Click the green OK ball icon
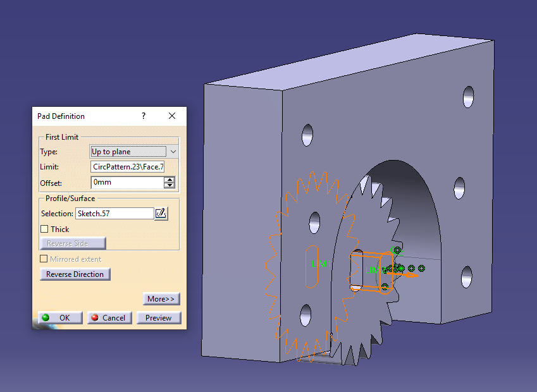 46,317
